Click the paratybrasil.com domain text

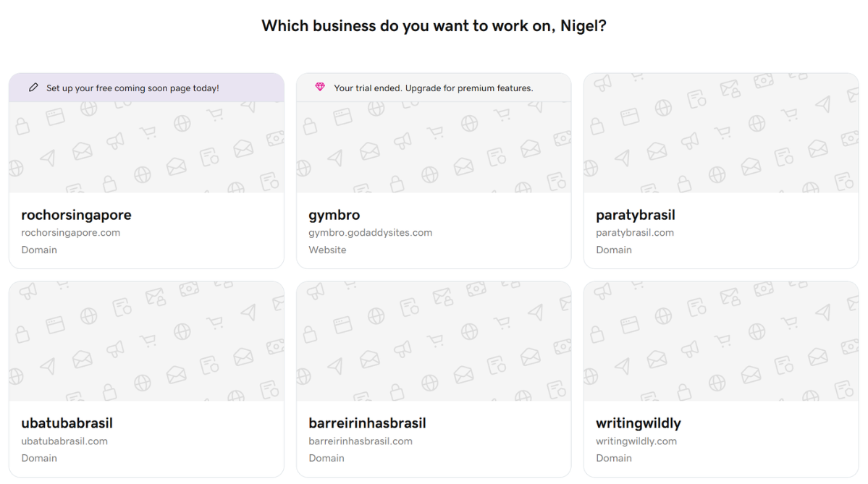[x=634, y=233]
